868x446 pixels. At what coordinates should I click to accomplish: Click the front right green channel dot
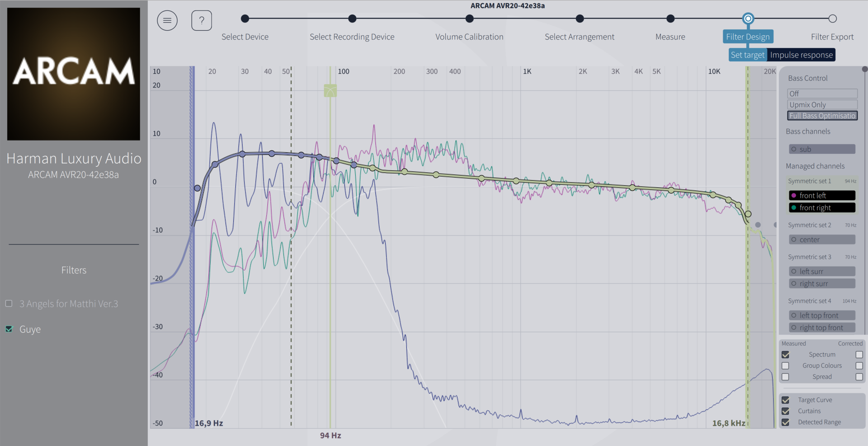[793, 208]
